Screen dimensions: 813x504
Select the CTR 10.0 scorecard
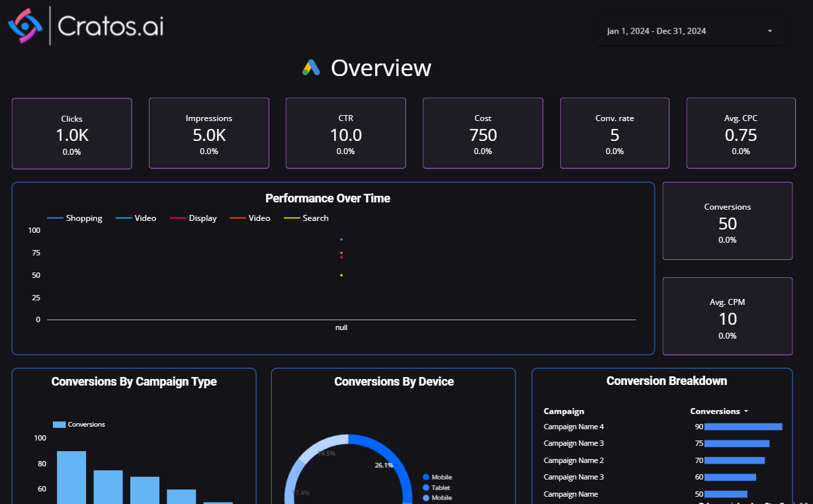tap(346, 134)
